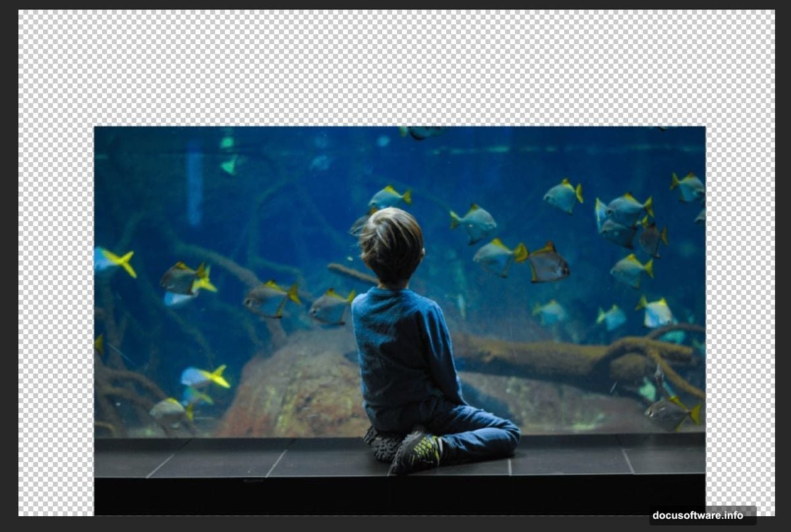Click the dark gray border at screen left
Image resolution: width=791 pixels, height=532 pixels.
coord(8,264)
